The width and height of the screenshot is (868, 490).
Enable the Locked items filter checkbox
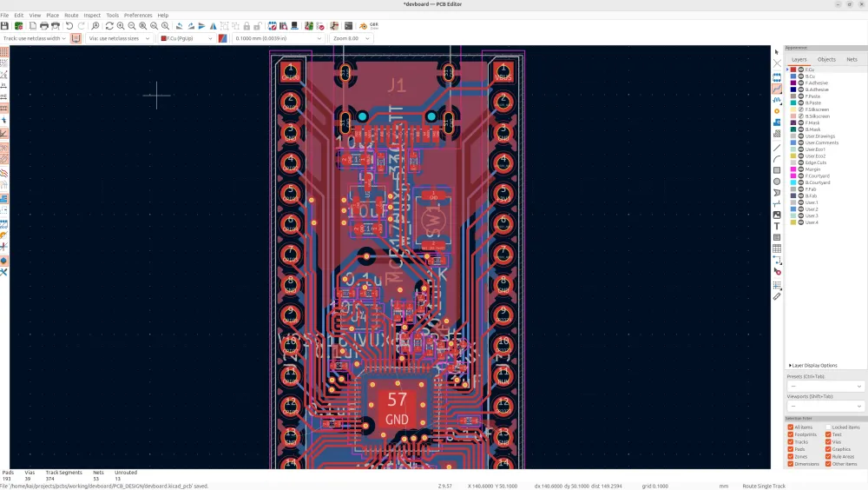[829, 427]
